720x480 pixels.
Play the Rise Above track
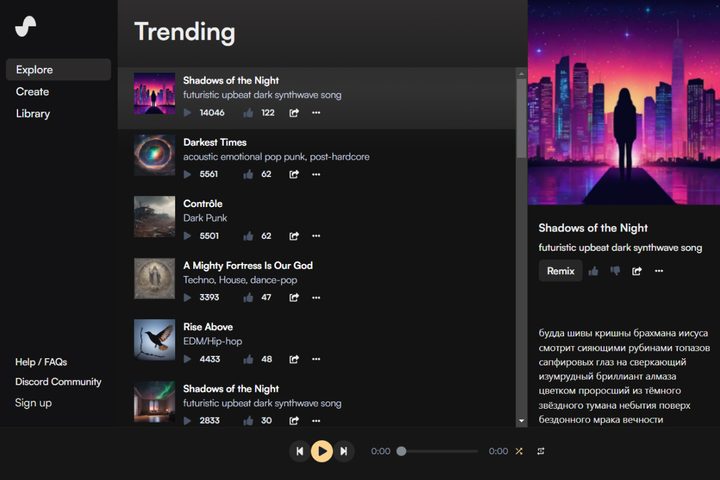187,359
